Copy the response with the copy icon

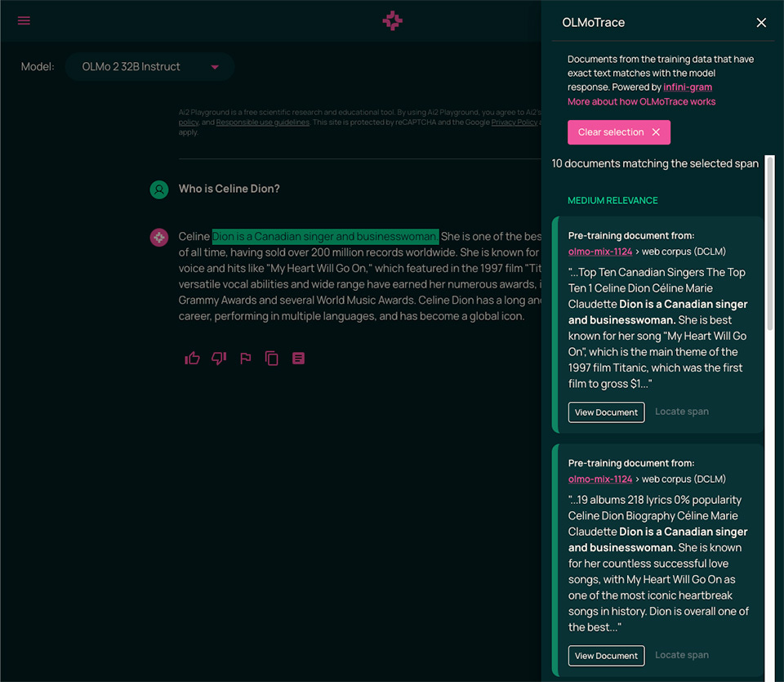click(x=271, y=358)
